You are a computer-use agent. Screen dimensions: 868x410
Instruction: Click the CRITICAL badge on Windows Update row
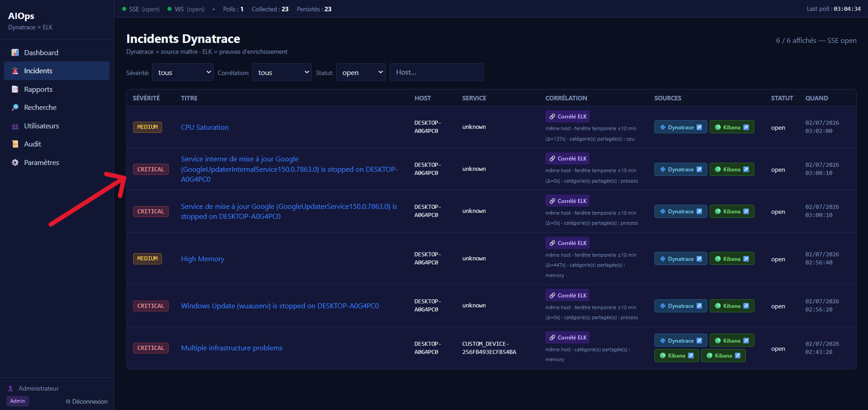(151, 306)
